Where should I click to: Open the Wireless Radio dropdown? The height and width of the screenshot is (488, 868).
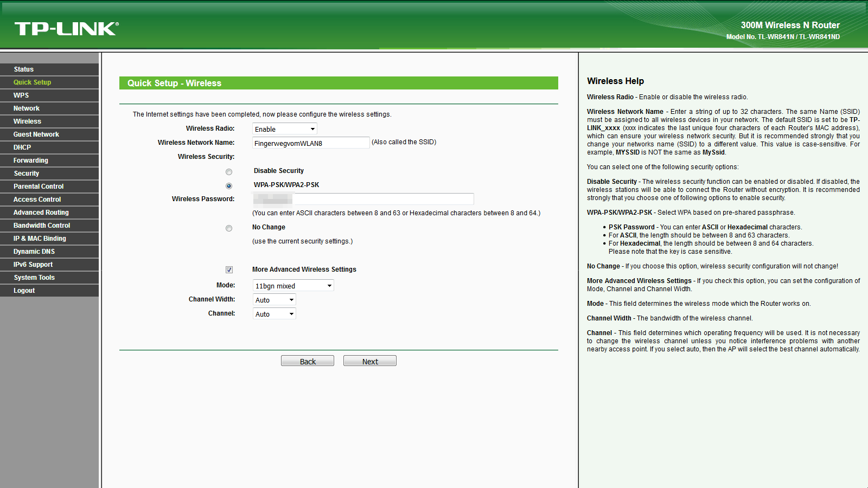click(x=285, y=129)
